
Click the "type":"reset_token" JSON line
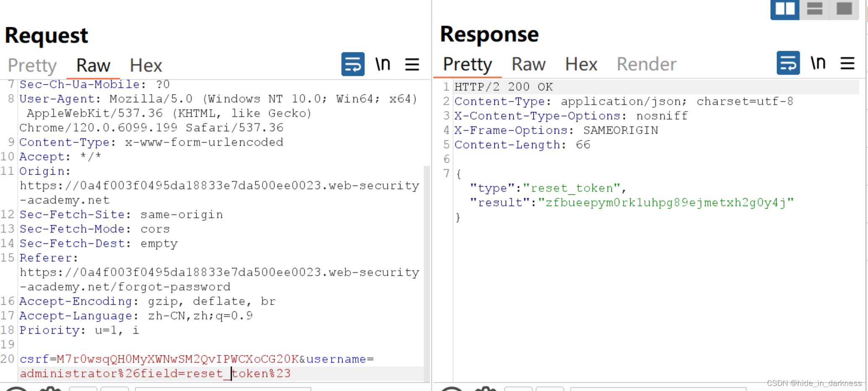point(548,188)
